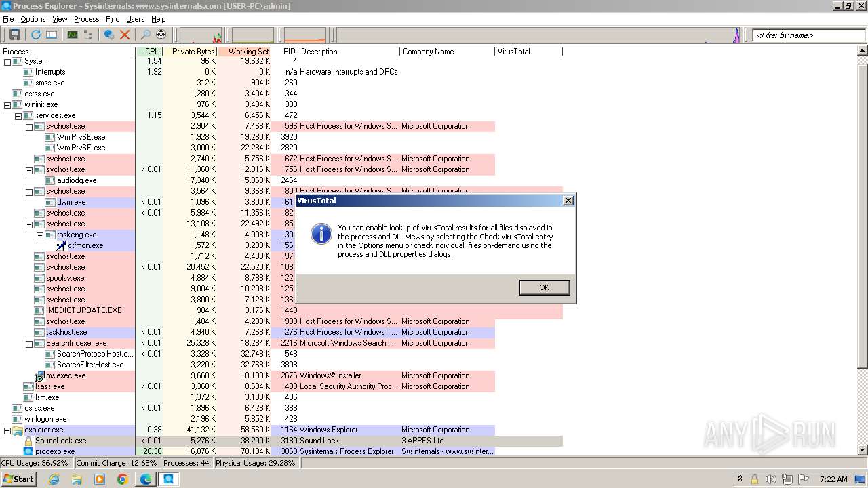The height and width of the screenshot is (488, 868).
Task: Sort by the PID column header
Action: coord(285,52)
